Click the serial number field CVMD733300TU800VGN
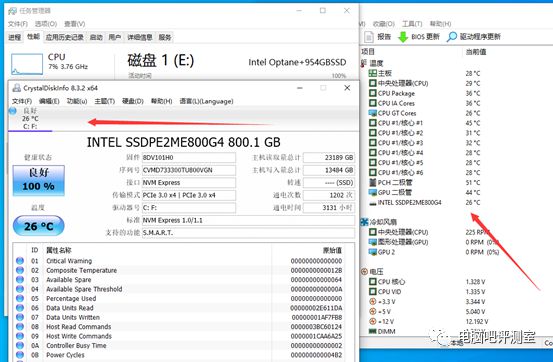553x362 pixels. tap(189, 170)
